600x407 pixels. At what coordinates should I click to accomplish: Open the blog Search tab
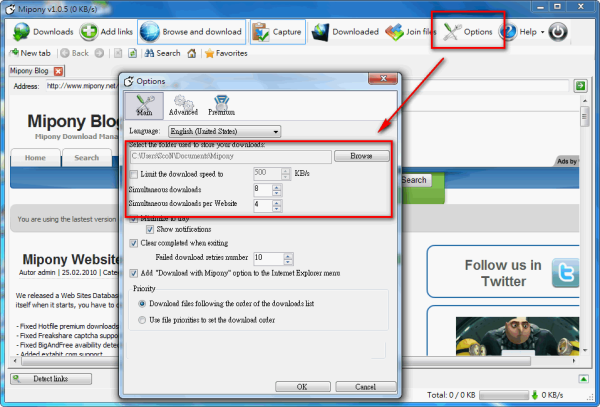click(87, 158)
